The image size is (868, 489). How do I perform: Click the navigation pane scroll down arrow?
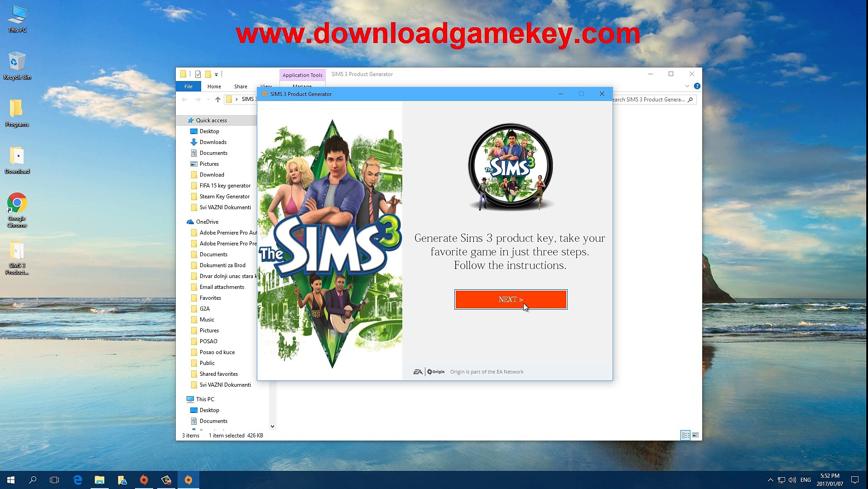click(x=272, y=426)
